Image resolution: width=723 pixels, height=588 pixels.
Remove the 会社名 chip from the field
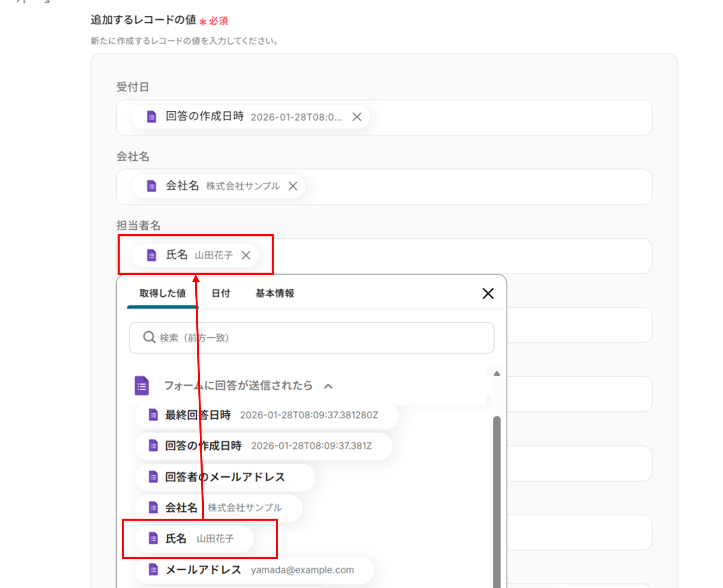point(293,186)
